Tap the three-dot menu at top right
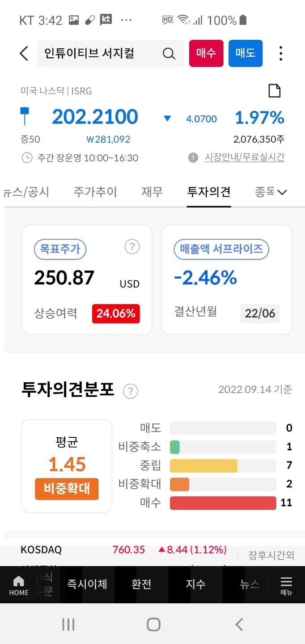The width and height of the screenshot is (305, 644). pyautogui.click(x=280, y=53)
